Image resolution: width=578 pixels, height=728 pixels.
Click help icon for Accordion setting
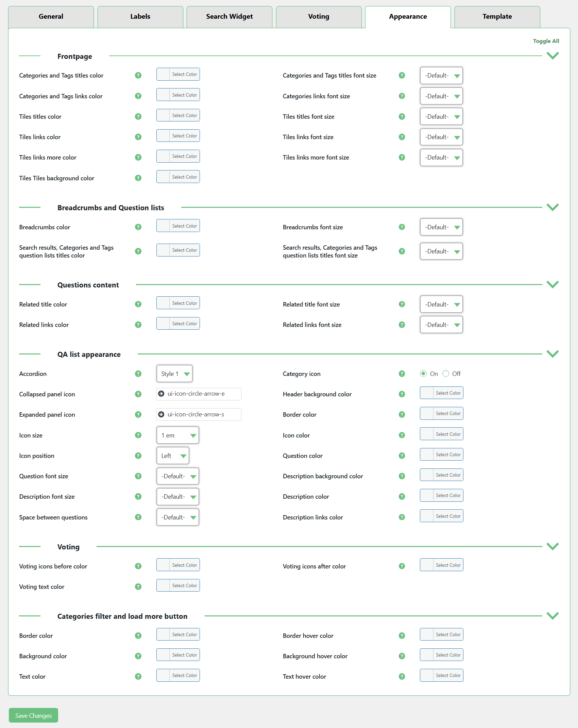tap(138, 374)
